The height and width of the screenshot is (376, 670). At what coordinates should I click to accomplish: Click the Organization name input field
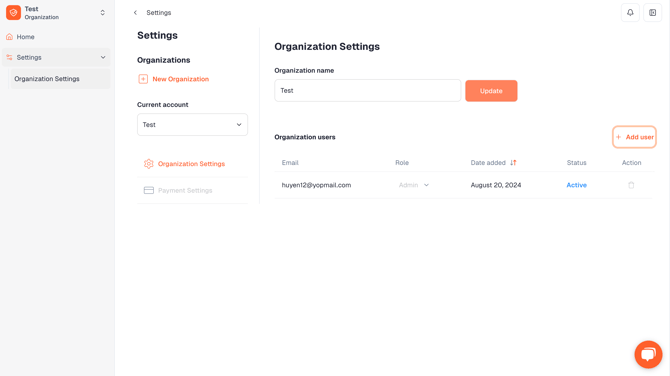(367, 91)
